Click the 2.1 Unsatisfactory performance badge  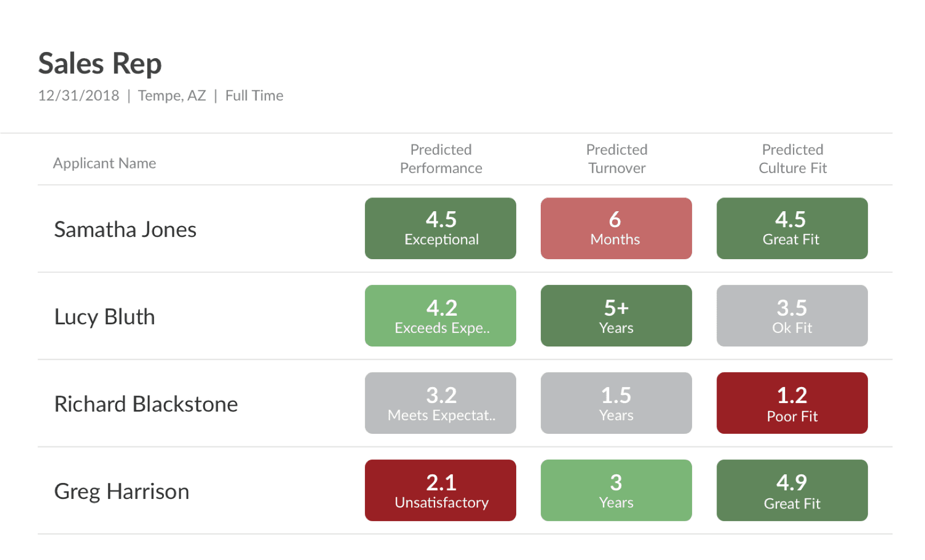pyautogui.click(x=440, y=490)
